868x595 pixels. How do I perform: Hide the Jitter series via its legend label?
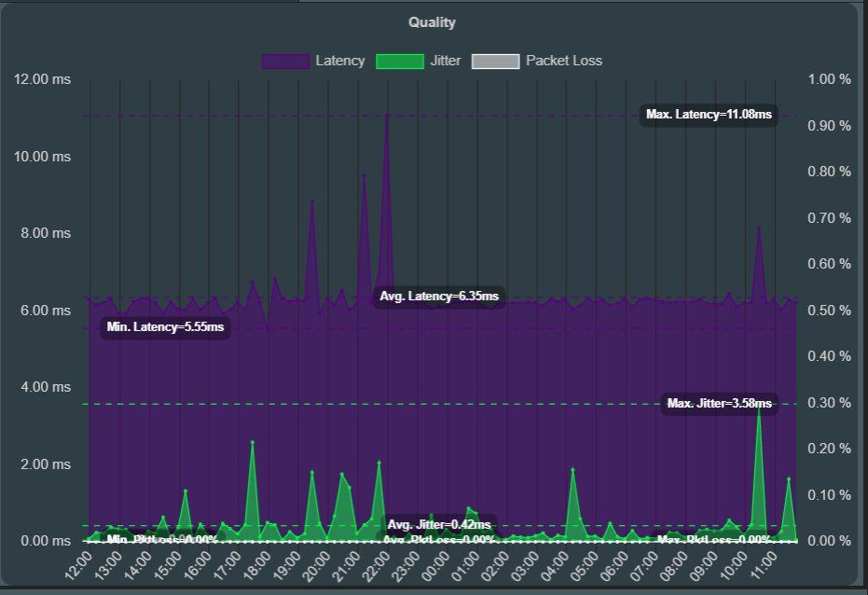coord(446,61)
